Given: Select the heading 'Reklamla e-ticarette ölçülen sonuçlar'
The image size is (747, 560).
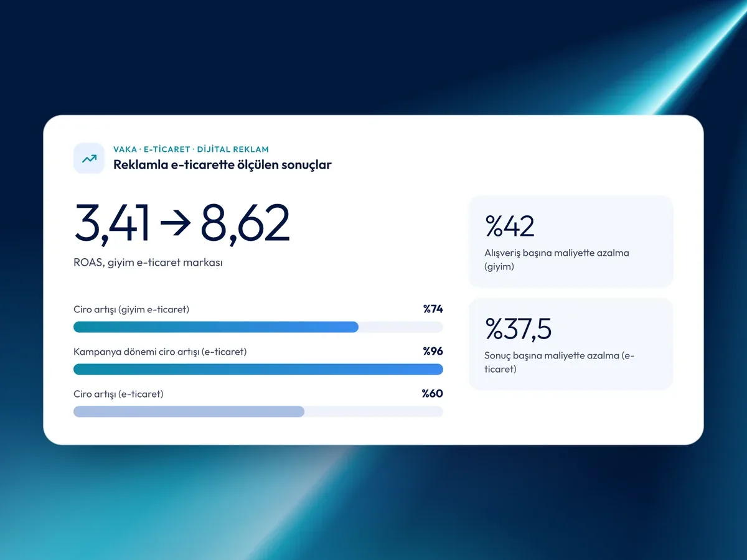Looking at the screenshot, I should [x=222, y=165].
